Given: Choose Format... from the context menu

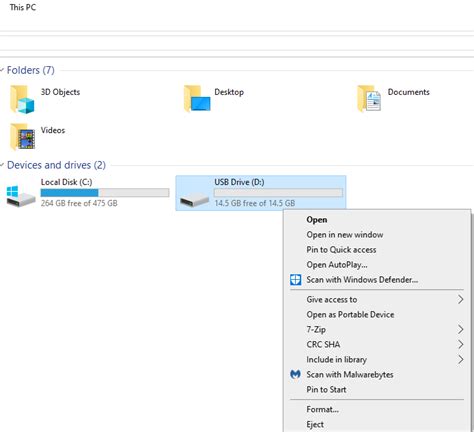Looking at the screenshot, I should pyautogui.click(x=377, y=409).
